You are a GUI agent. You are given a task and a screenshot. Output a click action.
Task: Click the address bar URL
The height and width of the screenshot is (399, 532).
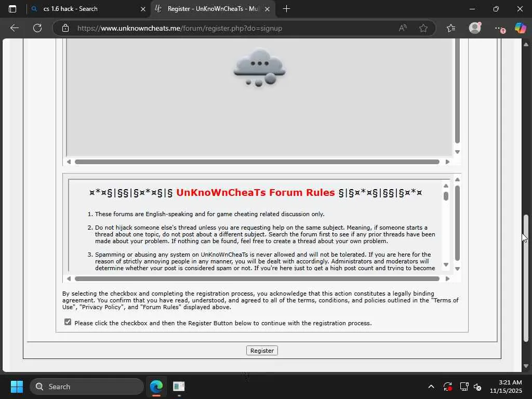coord(179,28)
